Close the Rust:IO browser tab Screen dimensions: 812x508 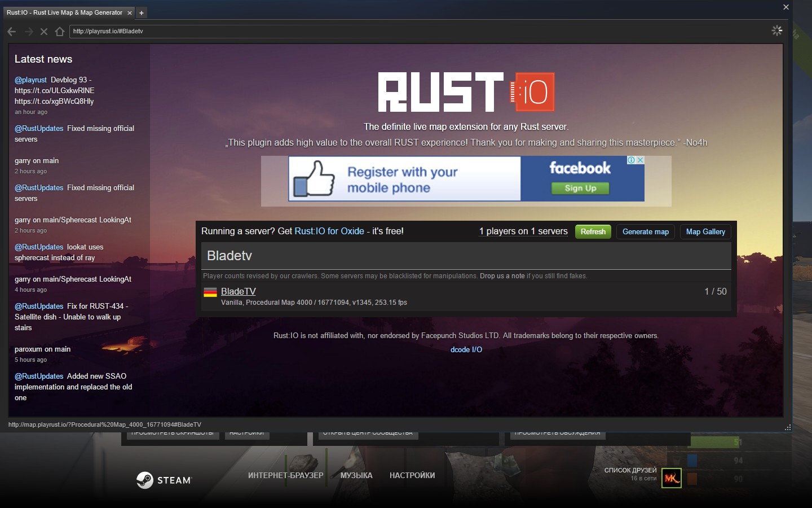pyautogui.click(x=130, y=12)
